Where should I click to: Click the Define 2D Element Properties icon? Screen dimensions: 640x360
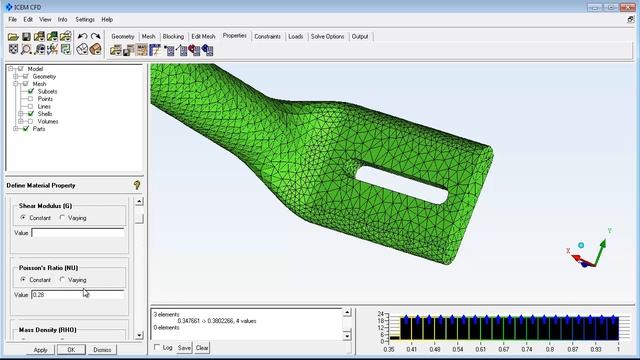tap(194, 50)
